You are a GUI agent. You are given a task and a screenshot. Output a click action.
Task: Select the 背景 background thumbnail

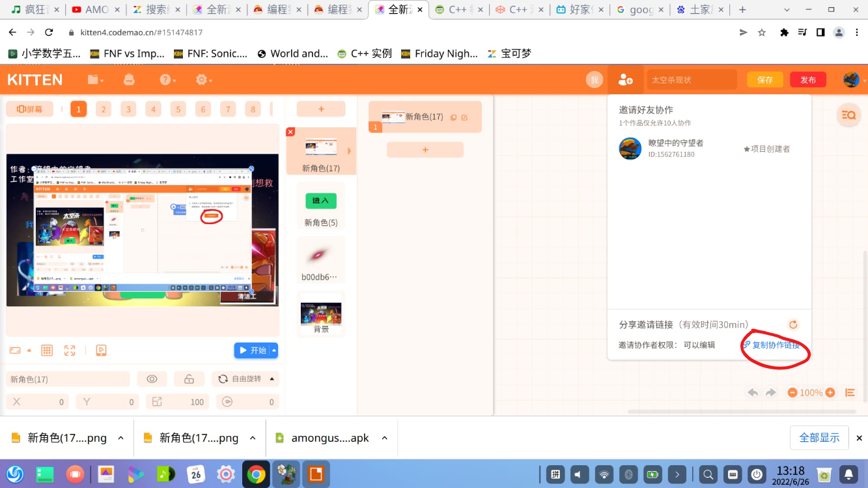point(321,314)
